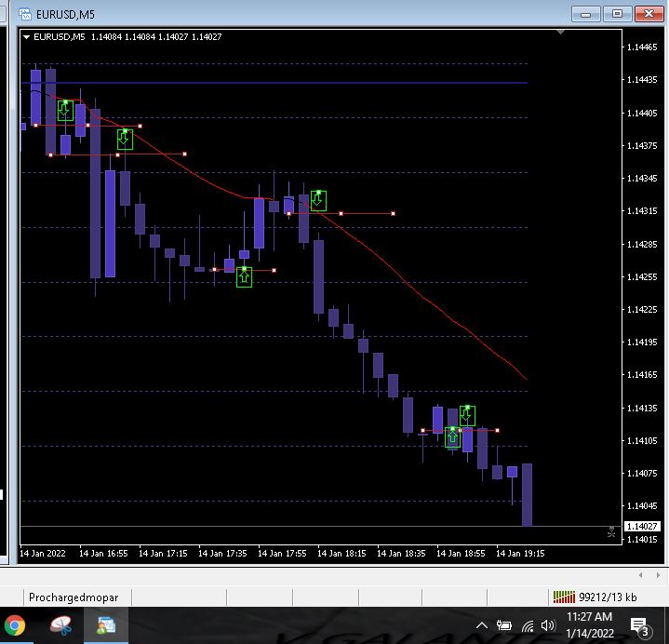Image resolution: width=669 pixels, height=644 pixels.
Task: Click the MetaTrader taskbar icon
Action: pyautogui.click(x=106, y=626)
